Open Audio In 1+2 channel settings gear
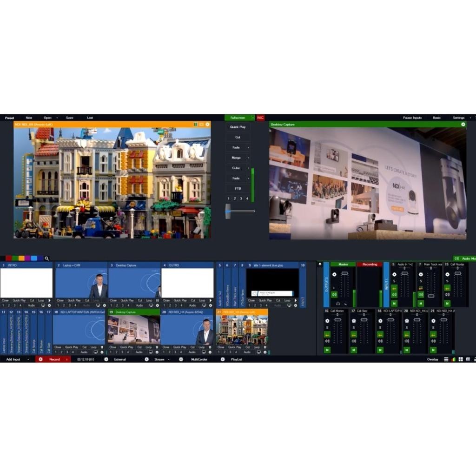The height and width of the screenshot is (476, 476). click(x=394, y=274)
